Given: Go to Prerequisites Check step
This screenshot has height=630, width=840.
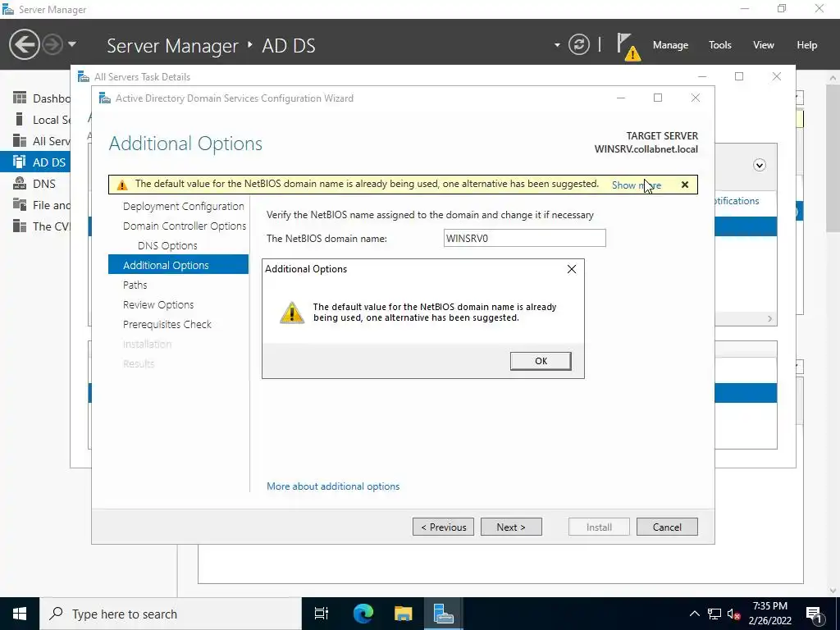Looking at the screenshot, I should click(167, 324).
